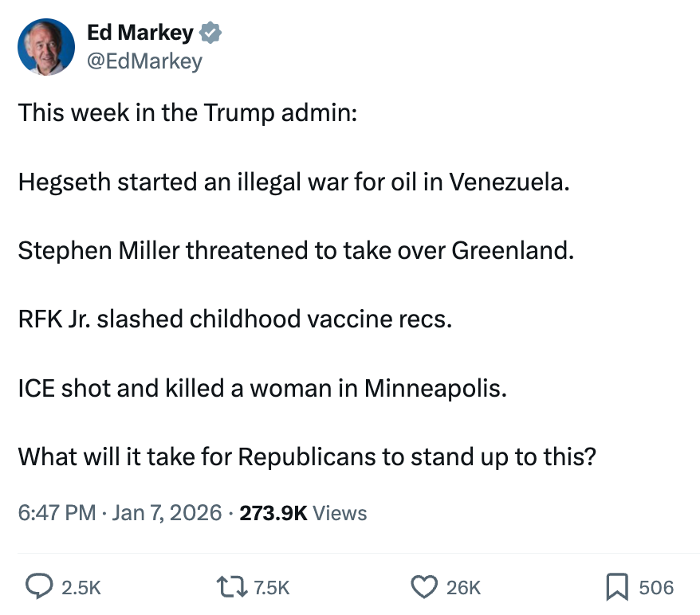
Task: Click the @EdMarkey handle
Action: (145, 61)
